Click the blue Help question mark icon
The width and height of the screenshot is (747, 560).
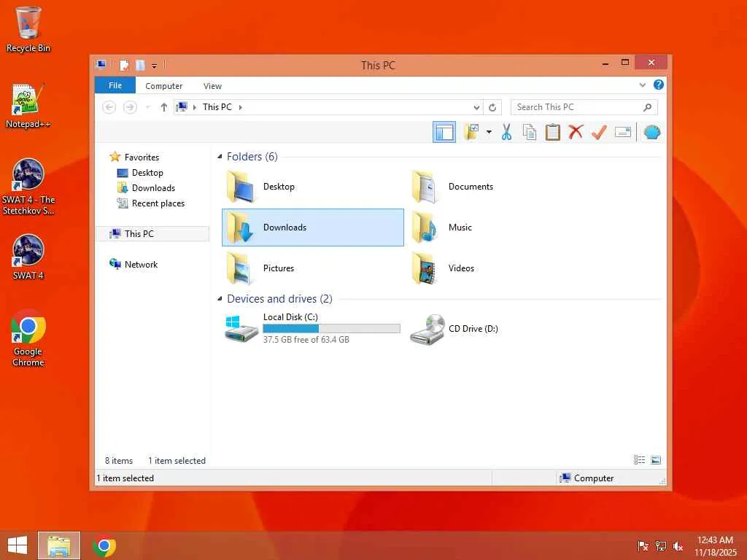point(659,85)
